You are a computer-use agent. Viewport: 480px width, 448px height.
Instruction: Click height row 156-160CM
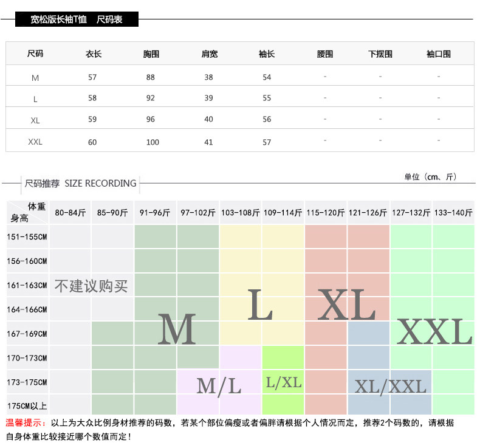[27, 261]
